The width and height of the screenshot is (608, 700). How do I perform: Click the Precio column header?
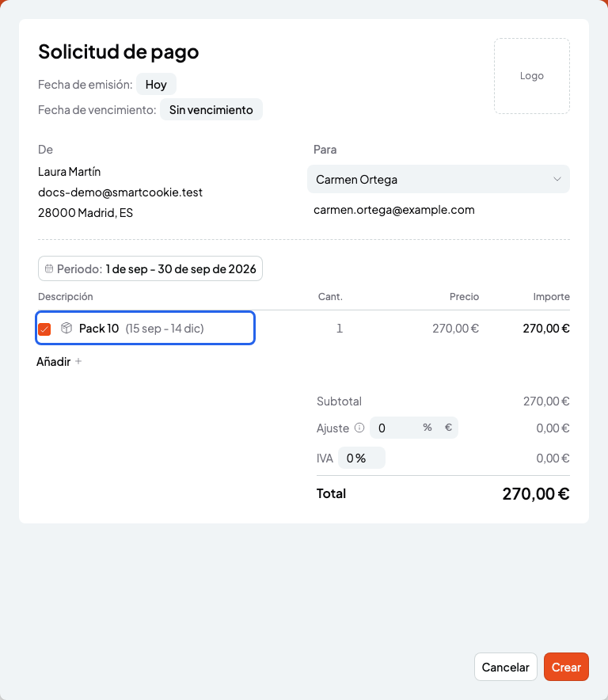click(x=464, y=296)
